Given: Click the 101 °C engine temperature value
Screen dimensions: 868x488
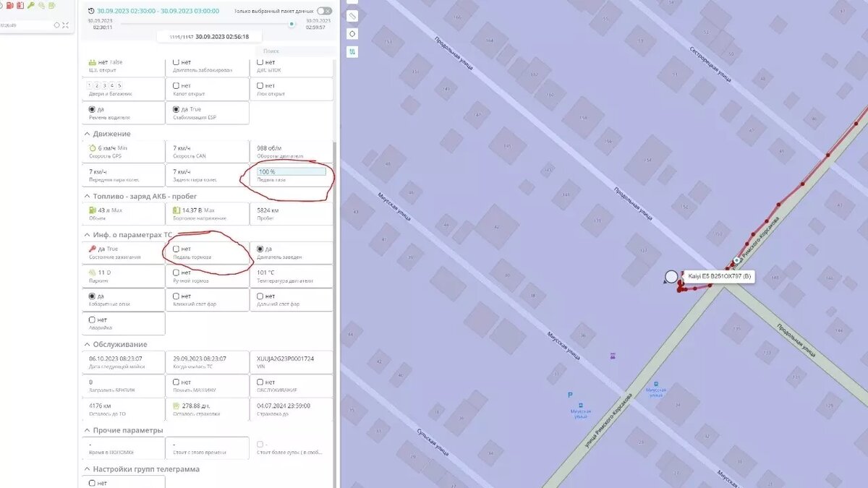Looking at the screenshot, I should coord(265,273).
